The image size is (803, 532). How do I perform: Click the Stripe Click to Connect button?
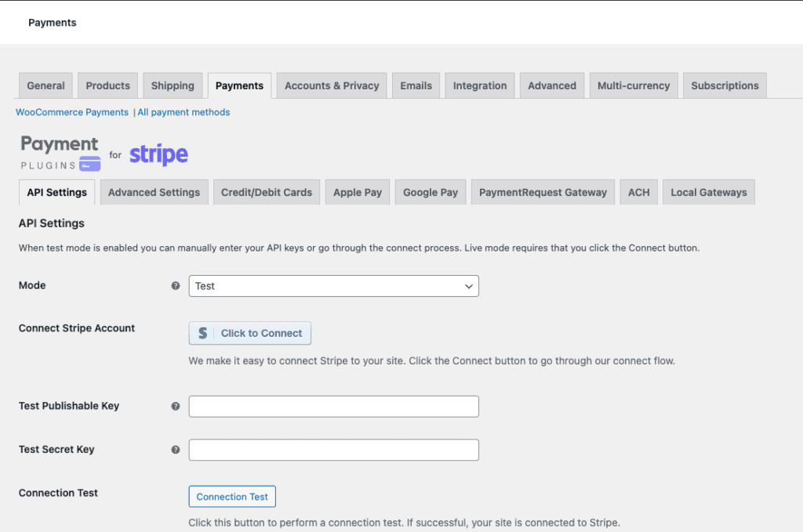pos(250,333)
